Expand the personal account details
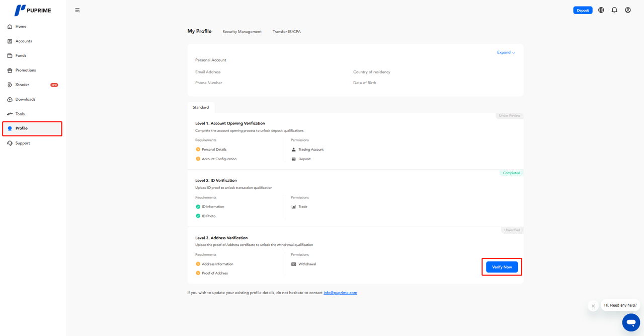The height and width of the screenshot is (336, 644). [x=506, y=52]
